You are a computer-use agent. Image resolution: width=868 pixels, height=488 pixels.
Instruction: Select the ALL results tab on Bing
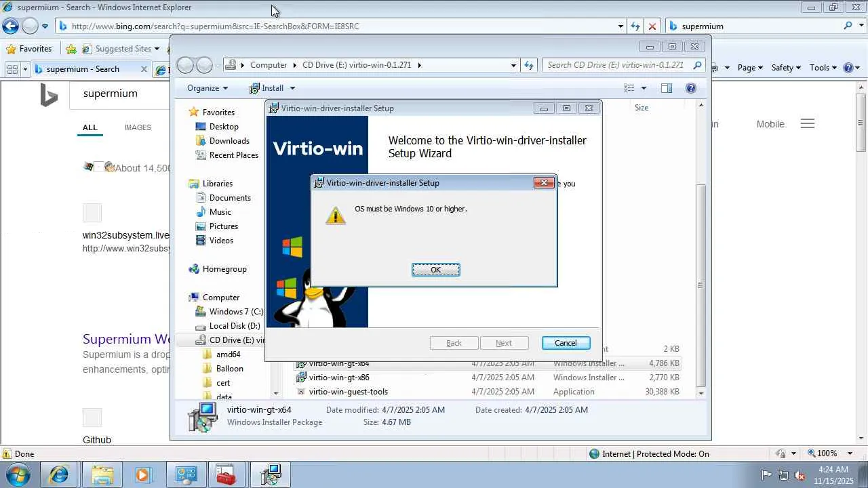pyautogui.click(x=90, y=127)
